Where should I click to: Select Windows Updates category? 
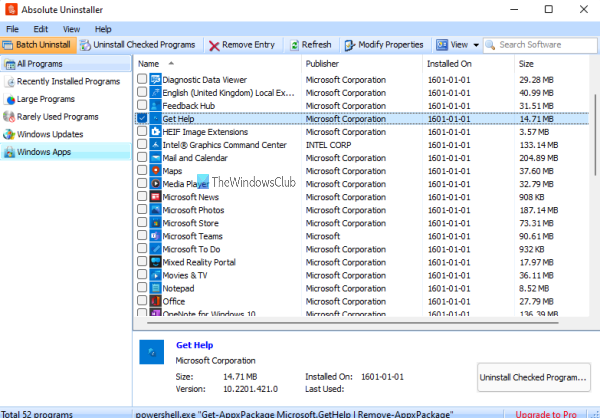(66, 134)
